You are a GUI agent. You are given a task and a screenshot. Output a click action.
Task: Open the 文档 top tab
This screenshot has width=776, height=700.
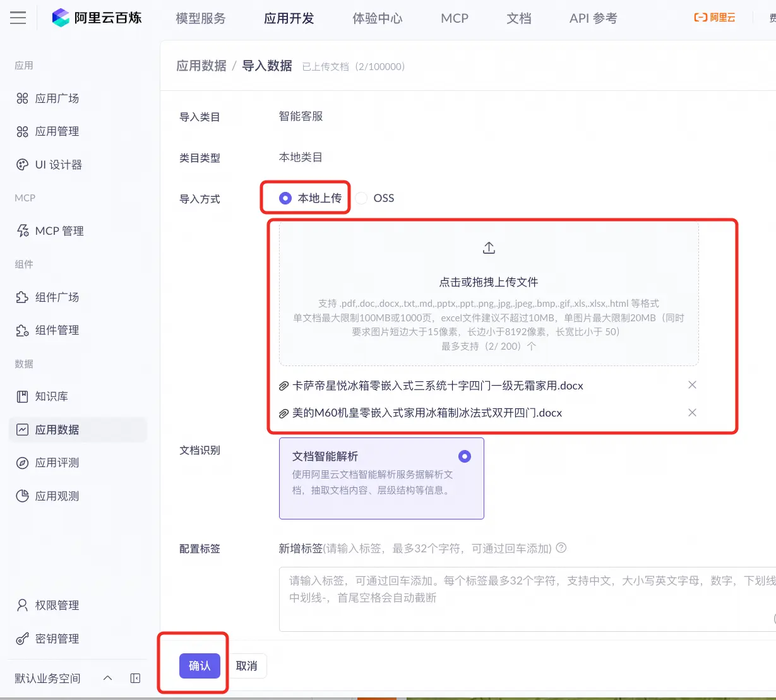tap(519, 18)
